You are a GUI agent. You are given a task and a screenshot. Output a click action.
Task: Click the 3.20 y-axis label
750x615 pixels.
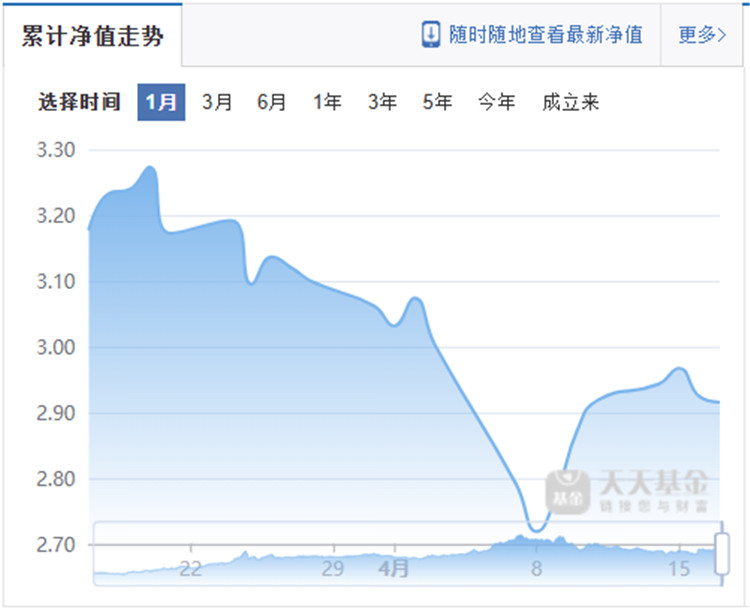[x=56, y=216]
